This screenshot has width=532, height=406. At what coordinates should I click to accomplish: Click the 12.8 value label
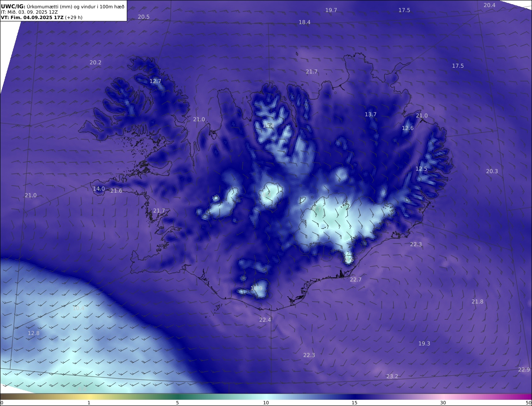point(33,333)
